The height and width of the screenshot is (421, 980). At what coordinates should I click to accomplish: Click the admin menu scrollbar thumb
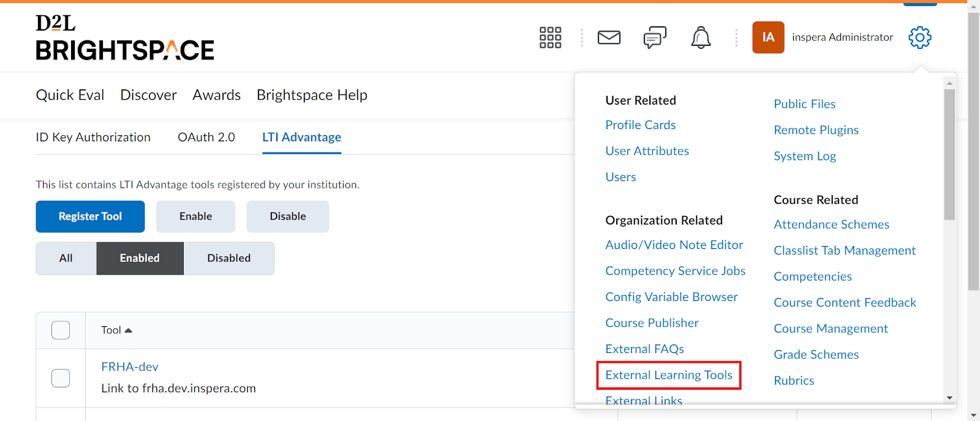[949, 154]
